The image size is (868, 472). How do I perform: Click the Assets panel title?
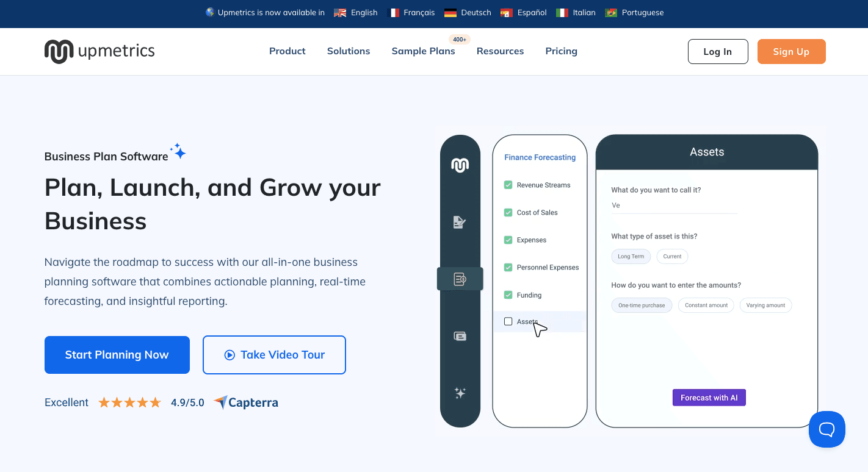pos(707,152)
